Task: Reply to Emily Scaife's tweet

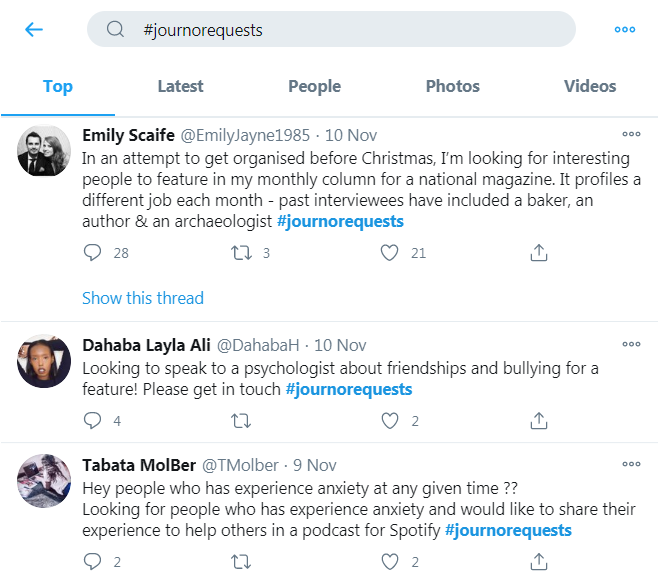Action: click(92, 253)
